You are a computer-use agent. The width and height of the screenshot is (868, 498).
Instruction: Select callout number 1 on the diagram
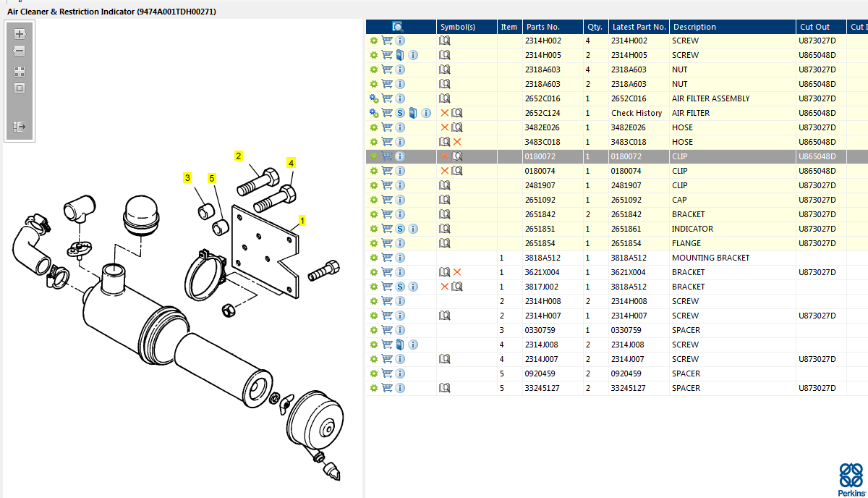click(302, 220)
